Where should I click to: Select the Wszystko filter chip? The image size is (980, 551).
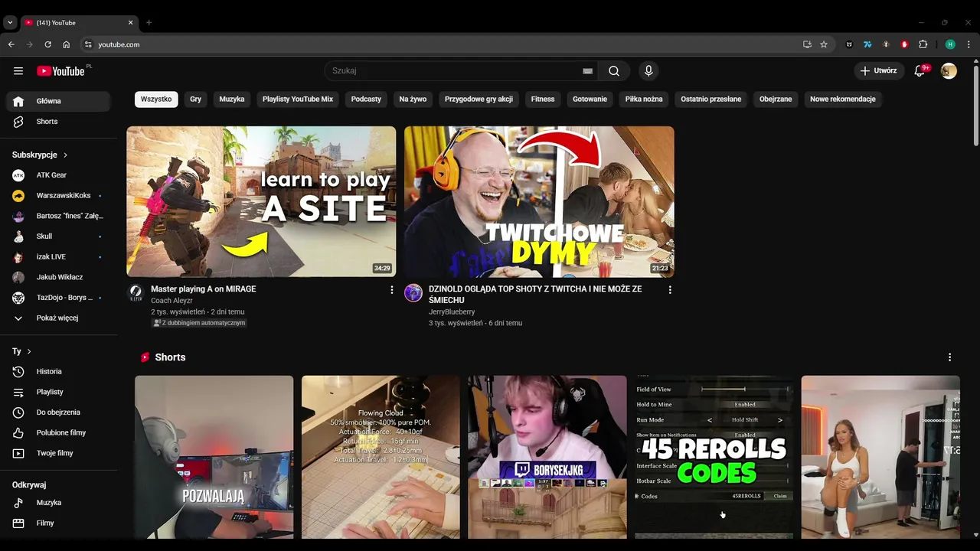[156, 99]
